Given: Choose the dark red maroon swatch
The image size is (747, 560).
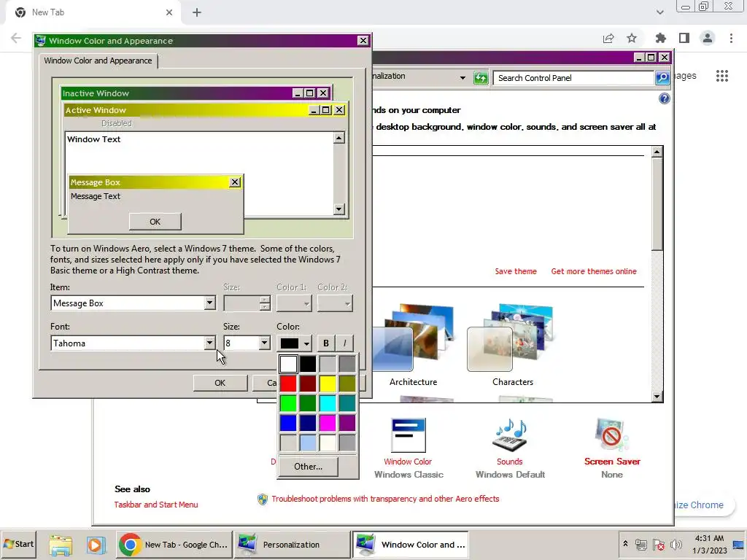Looking at the screenshot, I should point(308,384).
